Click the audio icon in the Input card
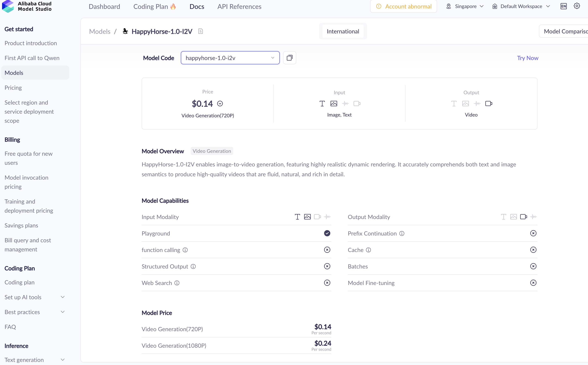The image size is (588, 365). [x=345, y=104]
